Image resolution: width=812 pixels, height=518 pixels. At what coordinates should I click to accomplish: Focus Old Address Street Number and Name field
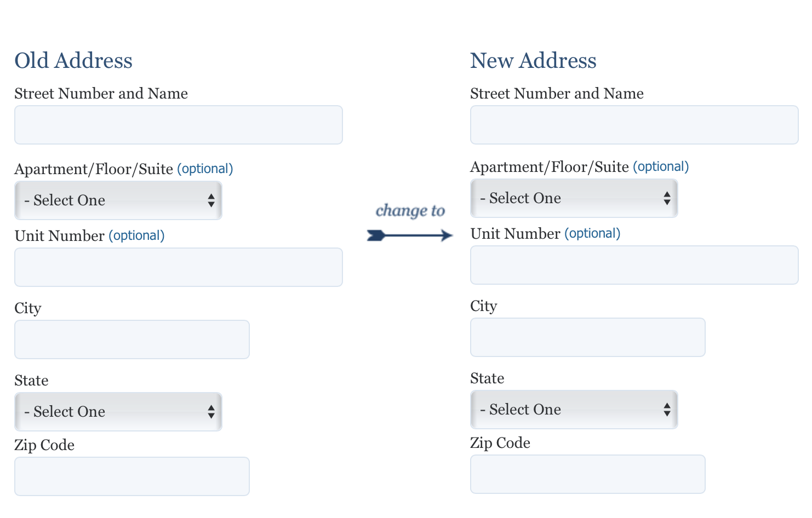click(179, 125)
